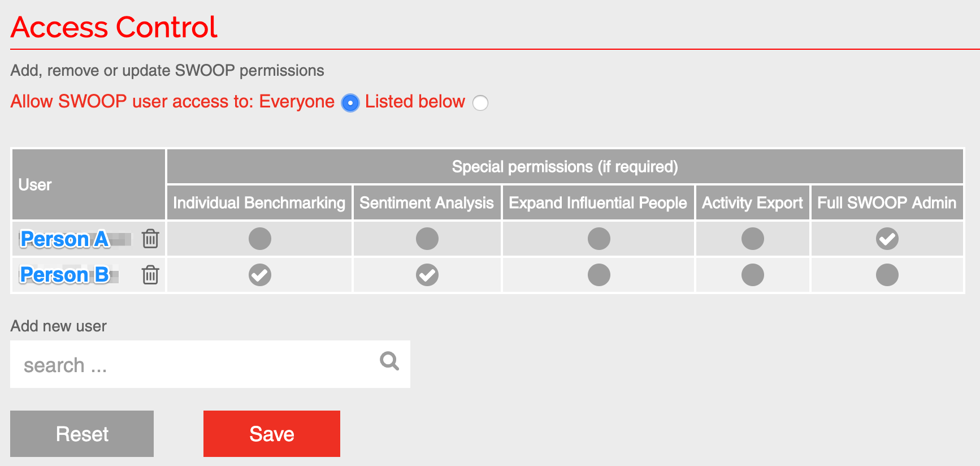This screenshot has width=980, height=466.
Task: Enable Individual Benchmarking for Person A
Action: point(259,239)
